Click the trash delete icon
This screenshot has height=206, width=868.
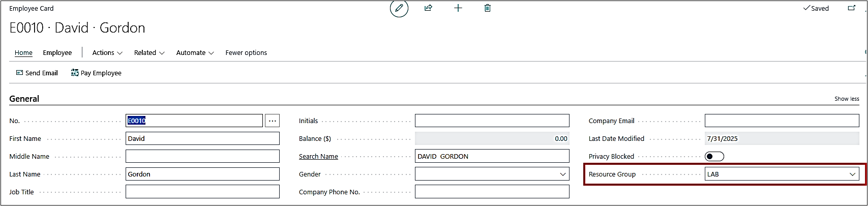[488, 8]
